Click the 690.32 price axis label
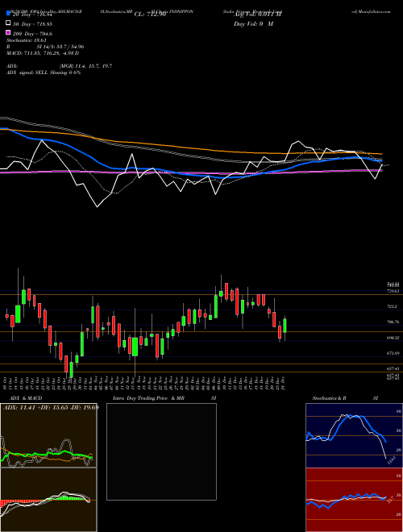The width and height of the screenshot is (403, 532). click(x=393, y=338)
